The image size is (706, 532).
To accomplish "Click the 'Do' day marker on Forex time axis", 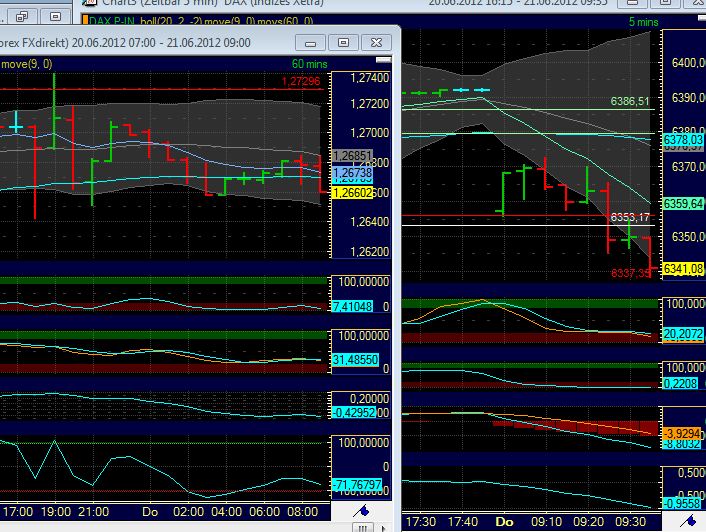I will coord(150,512).
